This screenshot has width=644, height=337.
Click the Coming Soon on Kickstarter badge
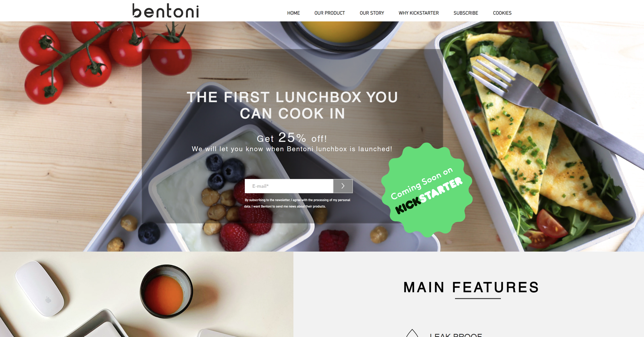(x=427, y=190)
